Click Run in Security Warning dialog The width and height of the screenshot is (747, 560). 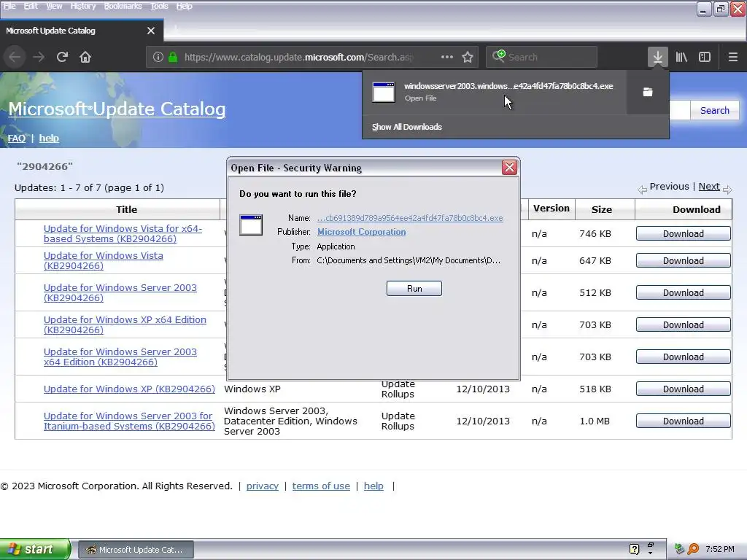point(414,289)
